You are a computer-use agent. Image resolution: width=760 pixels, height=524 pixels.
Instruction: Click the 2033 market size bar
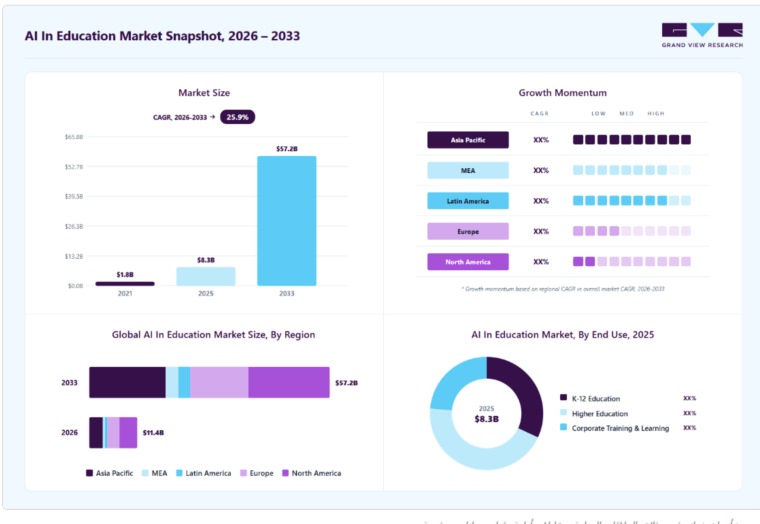(286, 221)
